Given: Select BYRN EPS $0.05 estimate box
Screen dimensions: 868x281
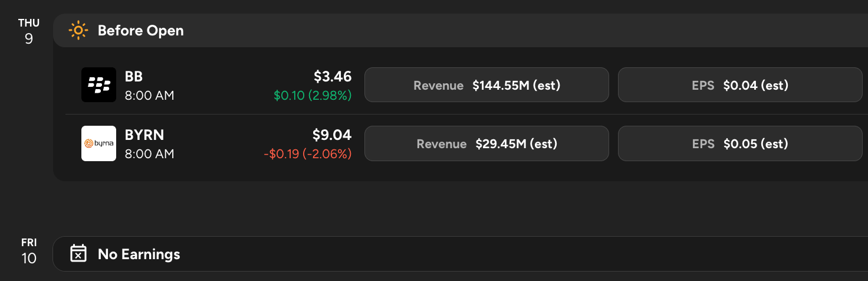Looking at the screenshot, I should click(740, 143).
